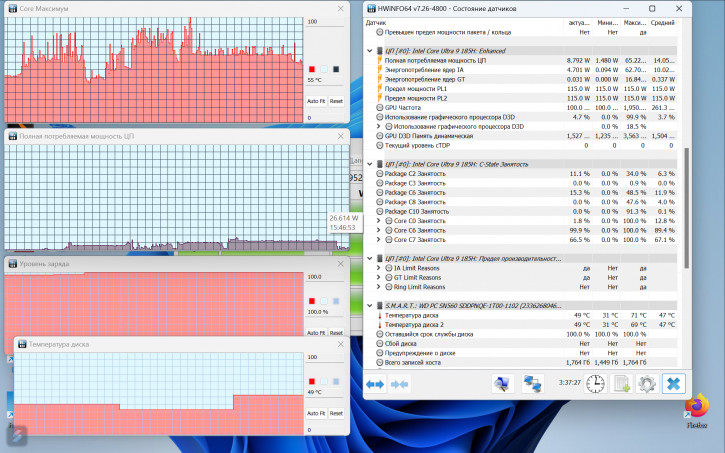Image resolution: width=725 pixels, height=453 pixels.
Task: Click the clock reset-timer icon
Action: pyautogui.click(x=596, y=384)
